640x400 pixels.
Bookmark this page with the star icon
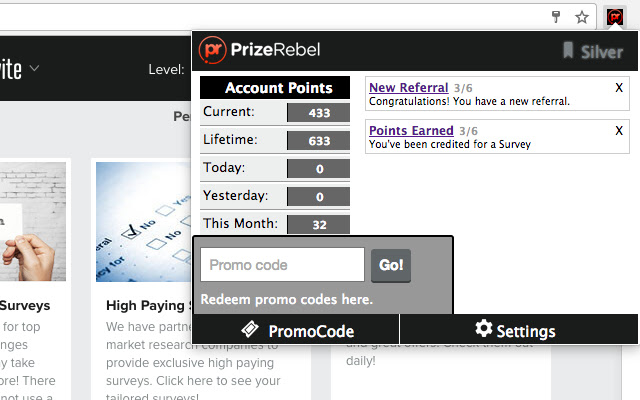point(582,16)
